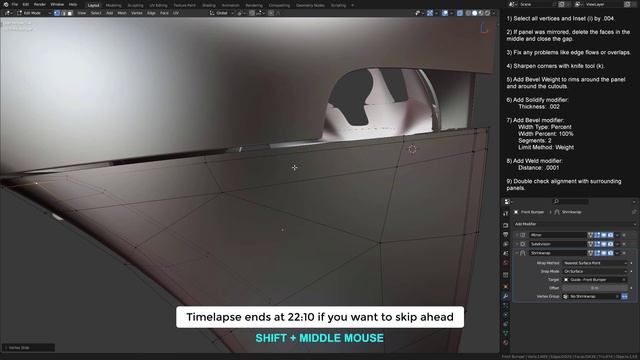
Task: Open the Window menu
Action: 57,4
